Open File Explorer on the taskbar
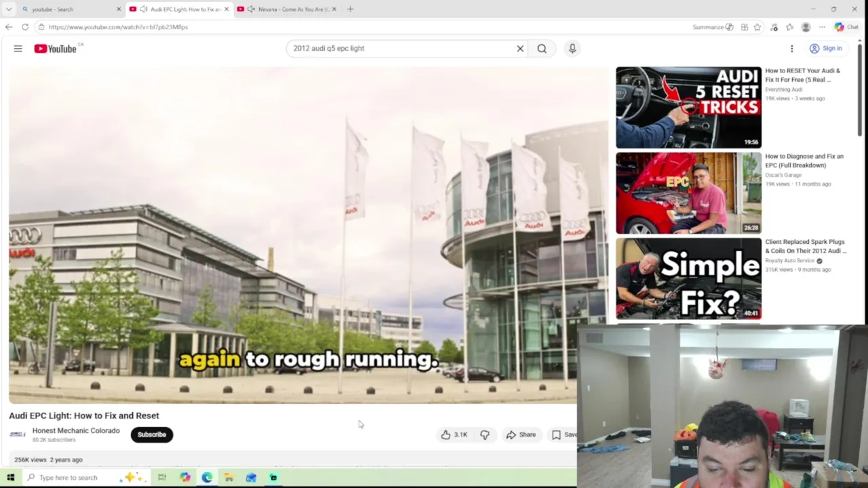This screenshot has width=868, height=488. [229, 477]
